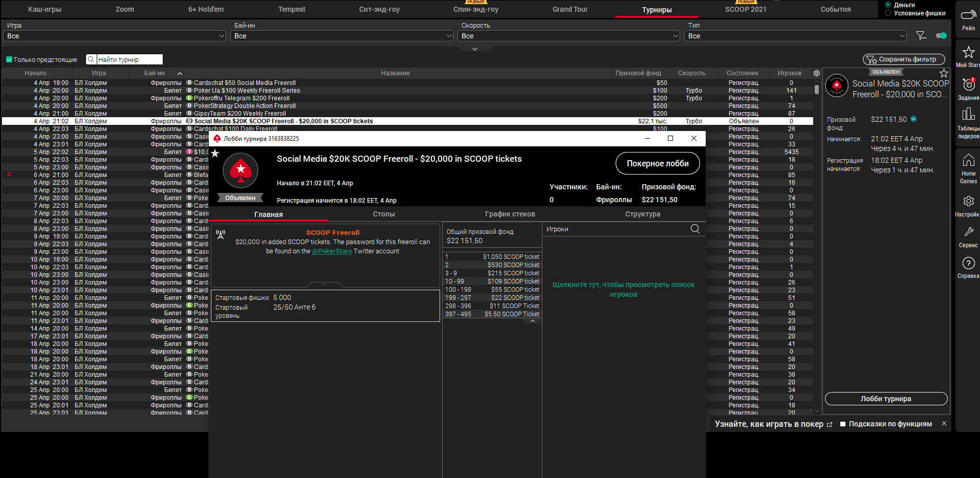The height and width of the screenshot is (478, 980).
Task: Click Покерное лобби button
Action: click(x=658, y=163)
